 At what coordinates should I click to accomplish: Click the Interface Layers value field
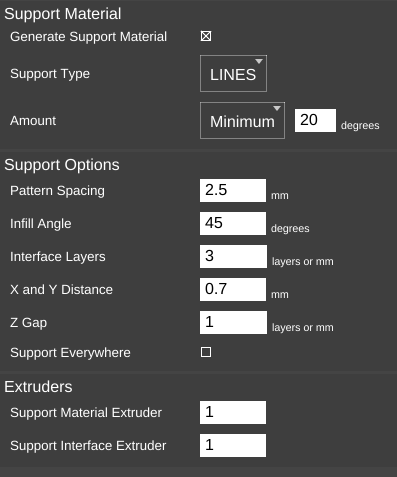(233, 256)
